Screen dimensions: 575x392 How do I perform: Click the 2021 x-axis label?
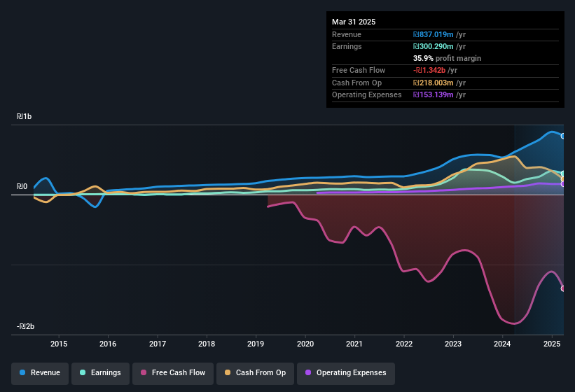click(x=354, y=344)
